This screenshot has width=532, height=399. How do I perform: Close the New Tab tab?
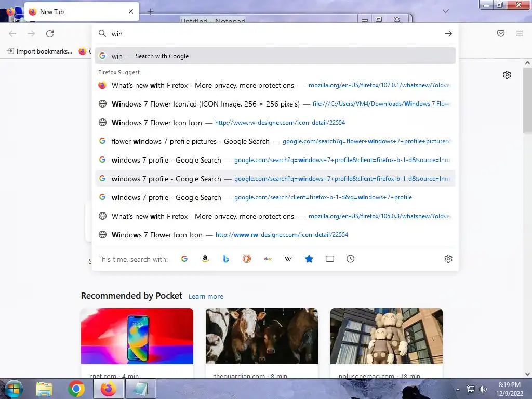point(131,11)
